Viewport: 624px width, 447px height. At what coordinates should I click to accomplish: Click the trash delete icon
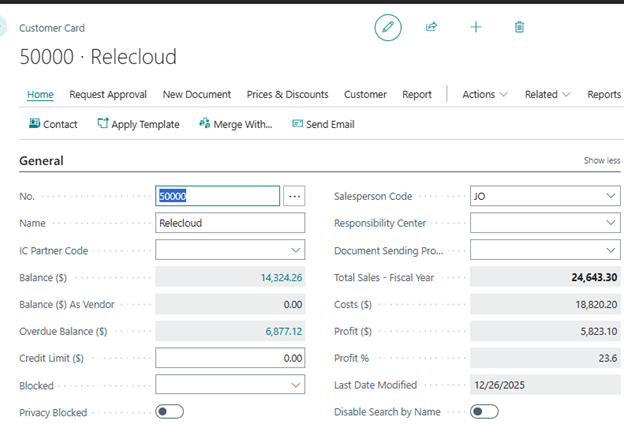coord(519,28)
